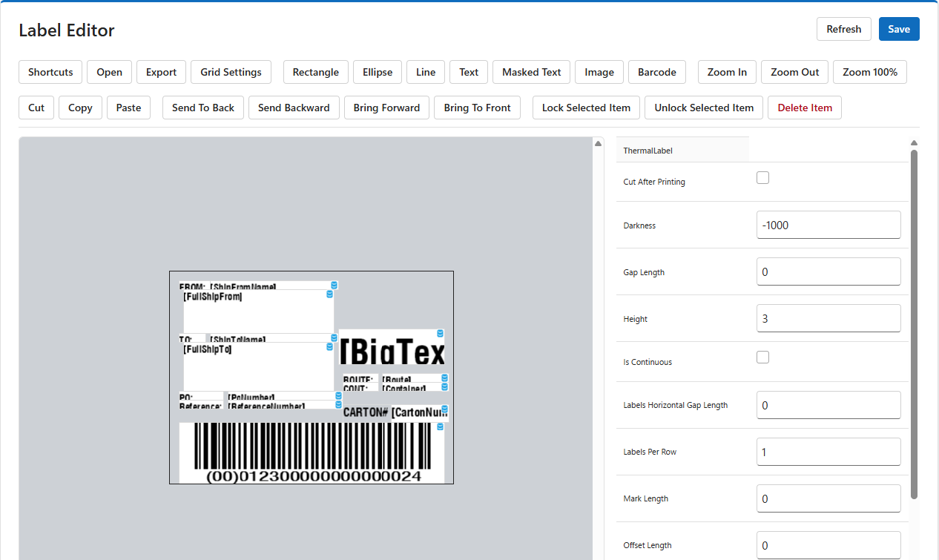Enable Cut After Printing checkbox
Image resolution: width=939 pixels, height=560 pixels.
(762, 178)
